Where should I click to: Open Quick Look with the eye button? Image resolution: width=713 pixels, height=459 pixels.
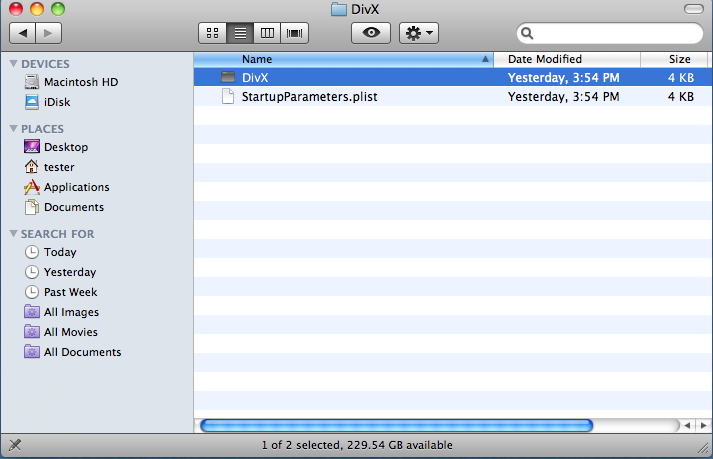coord(371,33)
